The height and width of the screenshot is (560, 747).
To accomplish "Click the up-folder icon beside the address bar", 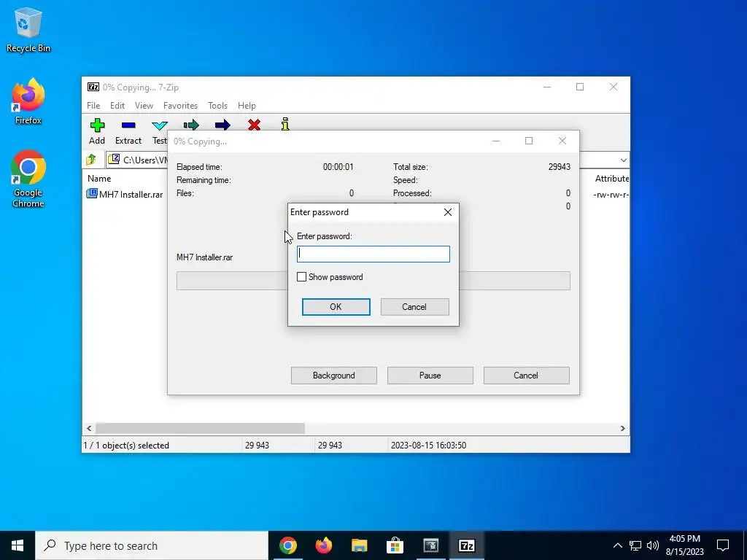I will tap(91, 160).
